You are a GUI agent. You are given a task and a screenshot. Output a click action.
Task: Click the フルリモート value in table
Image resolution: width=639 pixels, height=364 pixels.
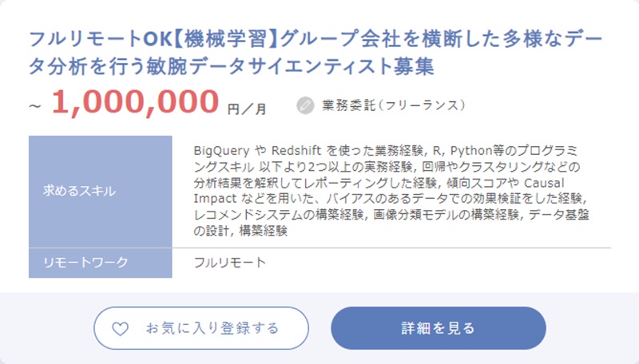click(x=231, y=263)
